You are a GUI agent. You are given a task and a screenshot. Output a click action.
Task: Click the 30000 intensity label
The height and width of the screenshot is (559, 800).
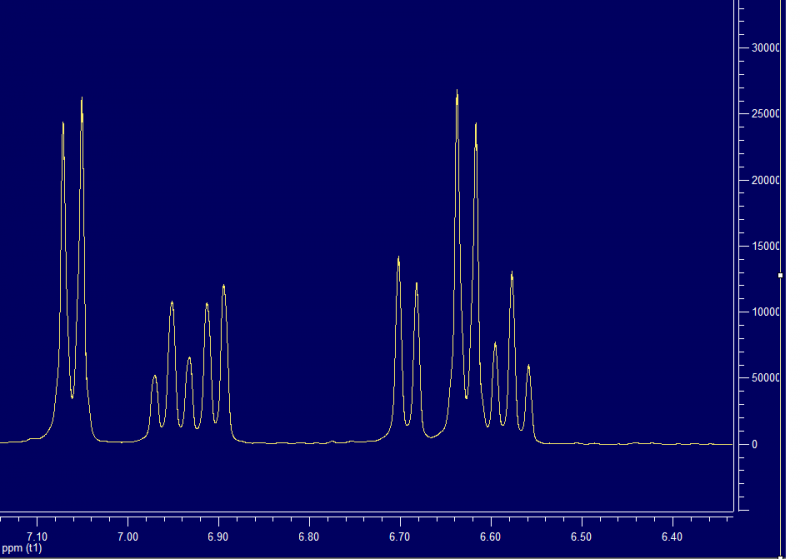tap(765, 48)
